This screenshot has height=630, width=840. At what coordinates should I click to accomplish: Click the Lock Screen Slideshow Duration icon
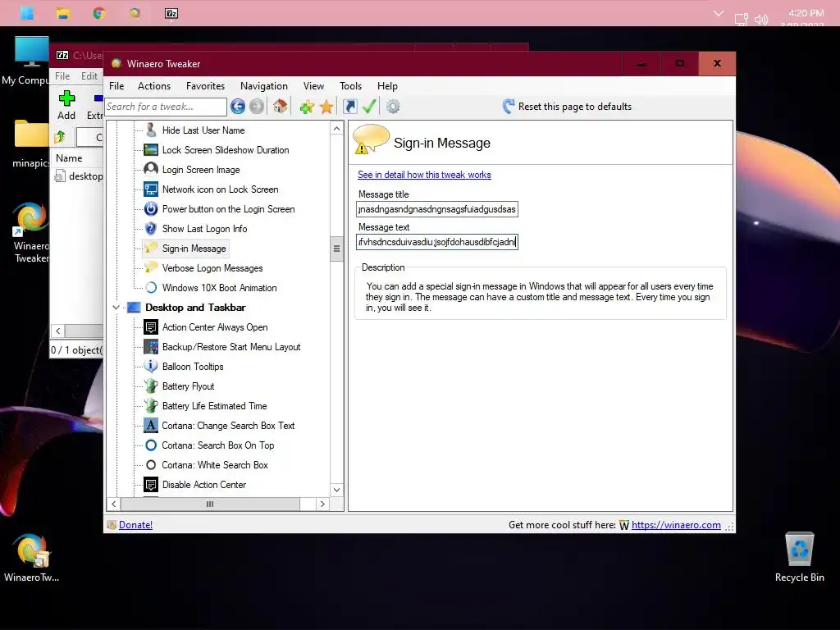coord(151,149)
